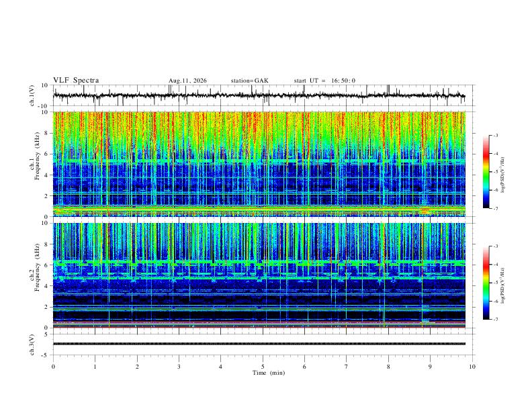Click the station=GAK label
The image size is (532, 411).
(249, 81)
